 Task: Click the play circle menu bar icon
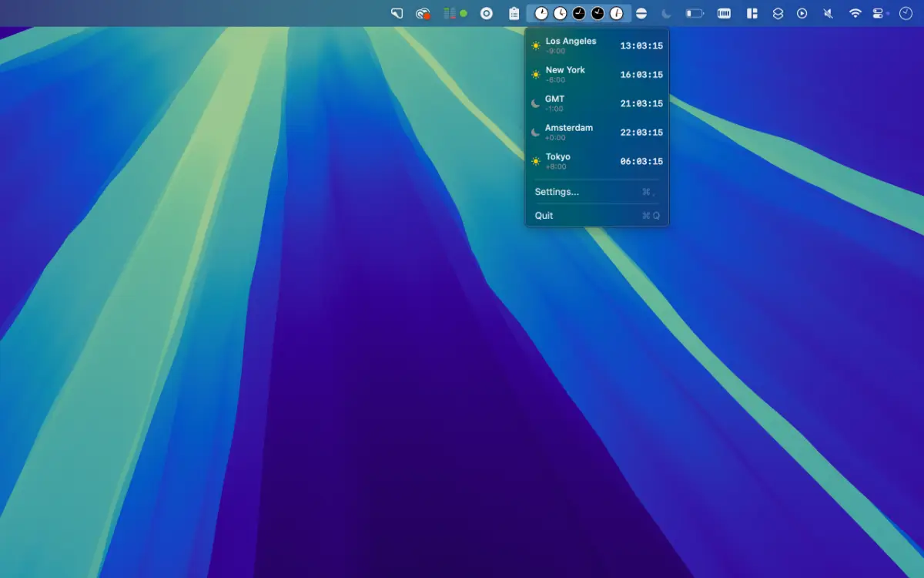802,13
